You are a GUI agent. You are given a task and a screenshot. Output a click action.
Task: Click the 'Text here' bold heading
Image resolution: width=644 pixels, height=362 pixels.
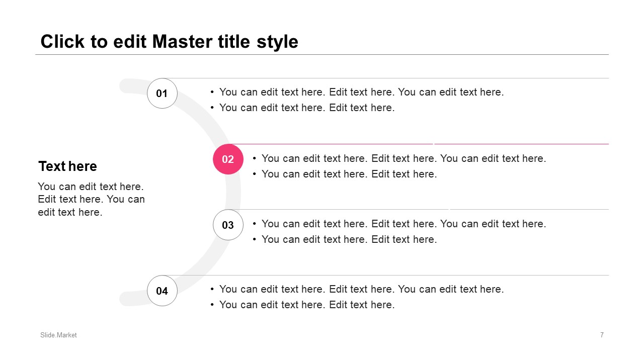68,166
